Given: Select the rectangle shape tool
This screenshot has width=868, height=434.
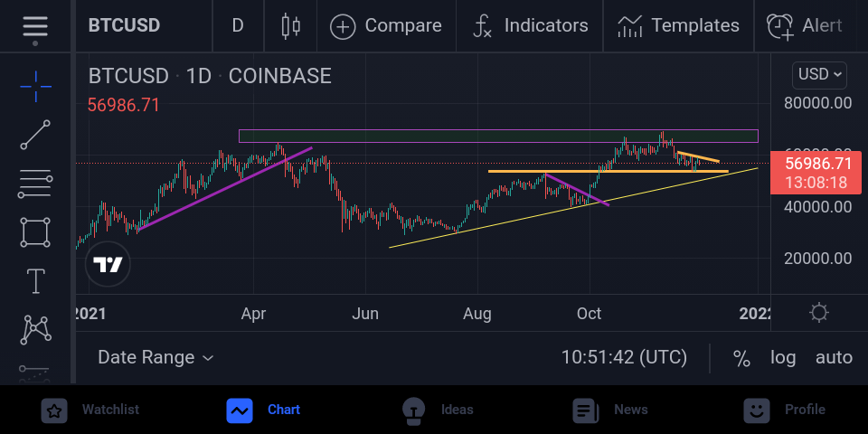Looking at the screenshot, I should (x=35, y=232).
